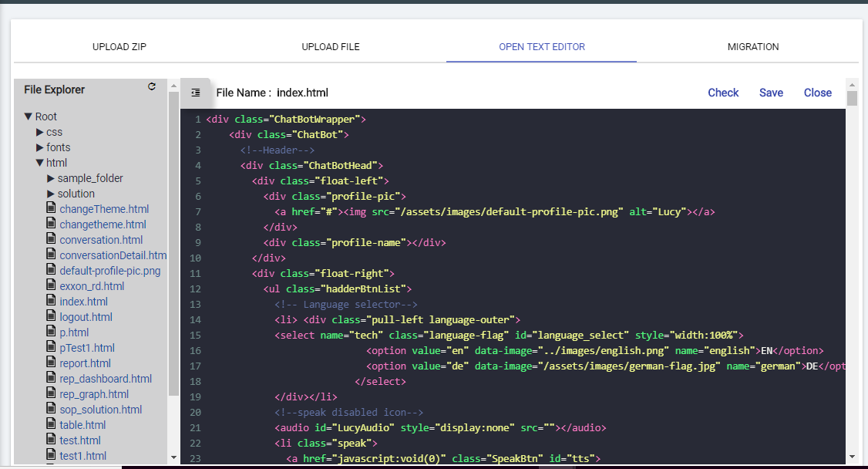This screenshot has width=868, height=469.
Task: Collapse file explorer sidebar with the toggle icon
Action: pos(195,93)
